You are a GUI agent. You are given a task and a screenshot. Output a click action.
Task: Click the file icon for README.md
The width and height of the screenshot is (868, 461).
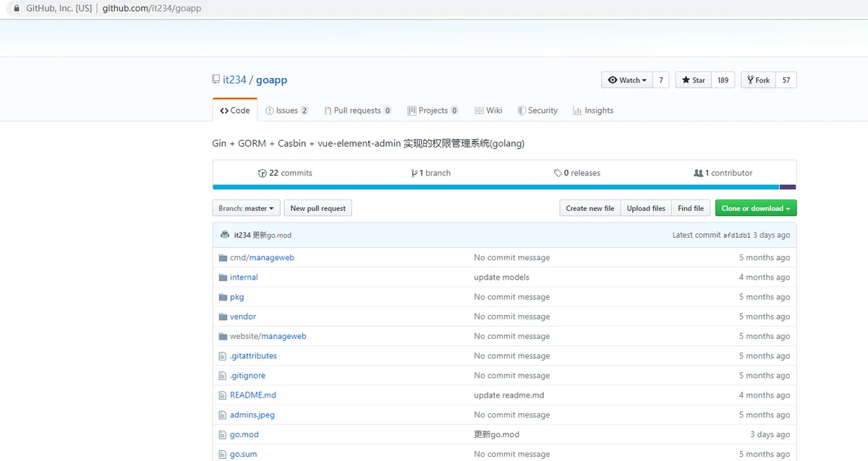pyautogui.click(x=224, y=395)
